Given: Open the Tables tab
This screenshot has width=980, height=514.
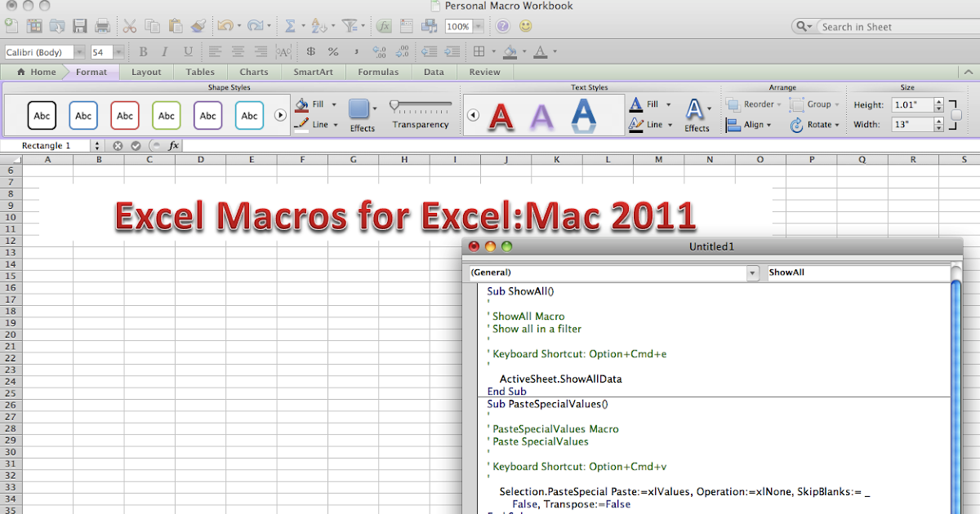Looking at the screenshot, I should [200, 72].
